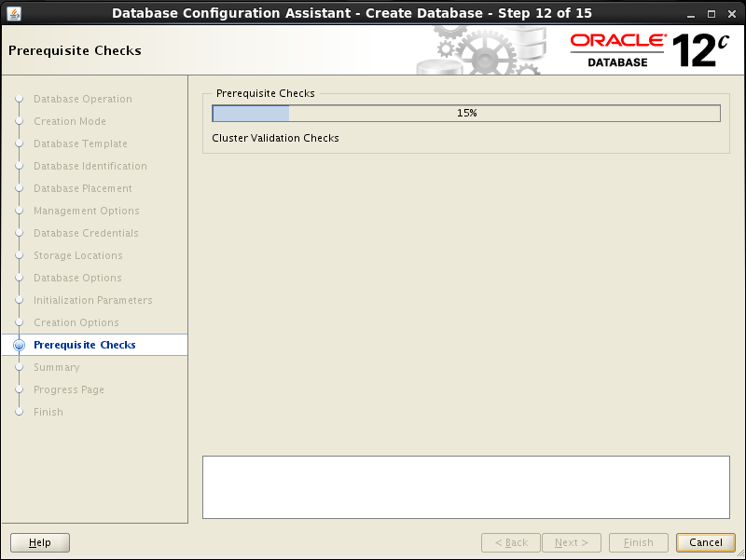Viewport: 746px width, 560px height.
Task: Maximize the Database Configuration Assistant window
Action: 711,14
